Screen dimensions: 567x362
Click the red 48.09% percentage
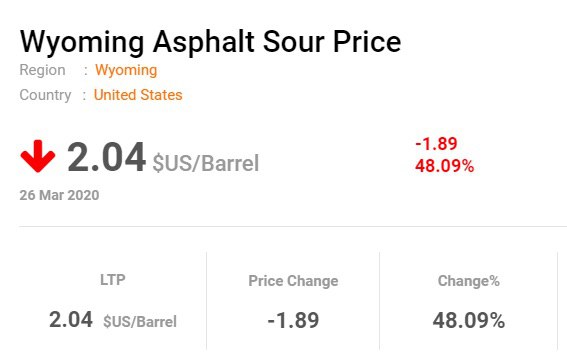444,166
